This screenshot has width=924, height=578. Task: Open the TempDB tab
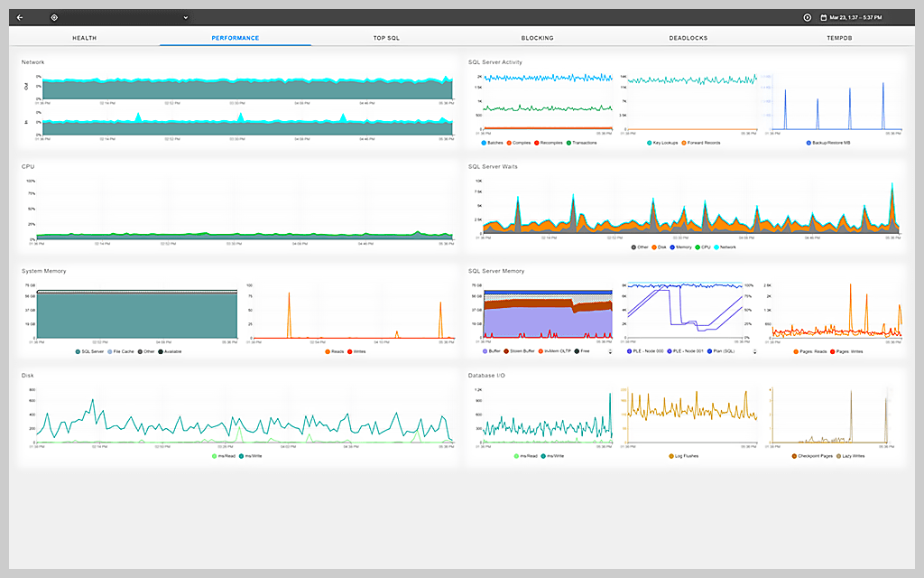pyautogui.click(x=839, y=38)
